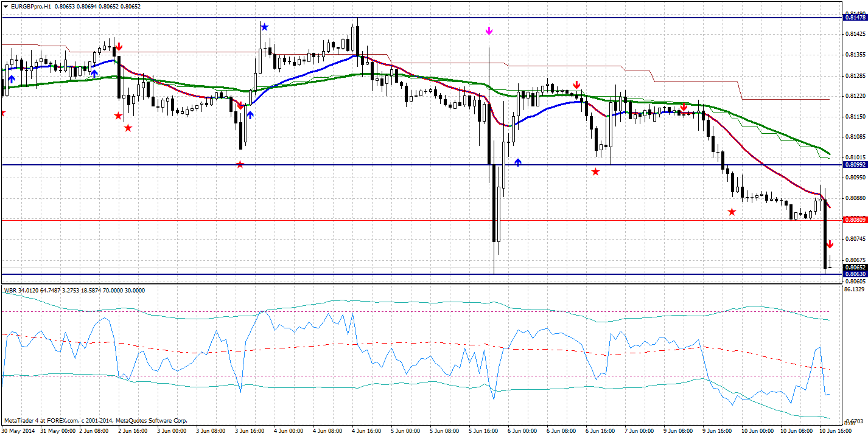Click the red down arrow above 9 Jun 08:00
This screenshot has height=436, width=868.
coord(684,107)
